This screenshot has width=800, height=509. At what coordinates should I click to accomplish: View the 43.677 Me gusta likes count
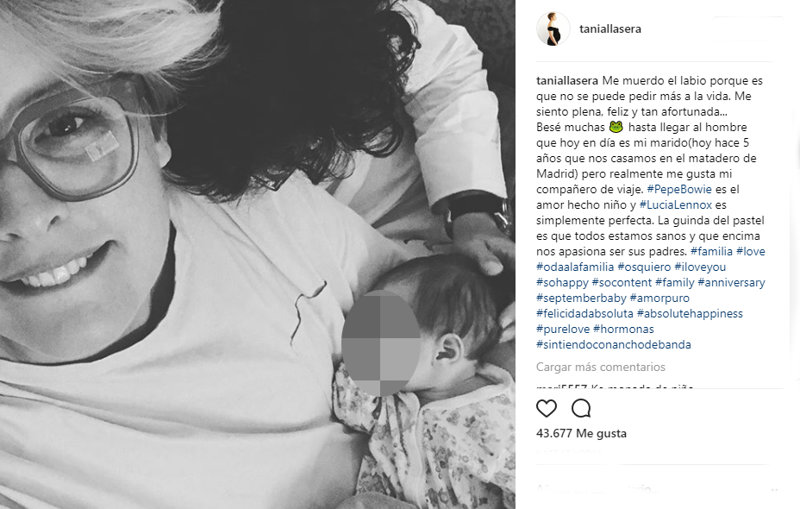pos(581,434)
